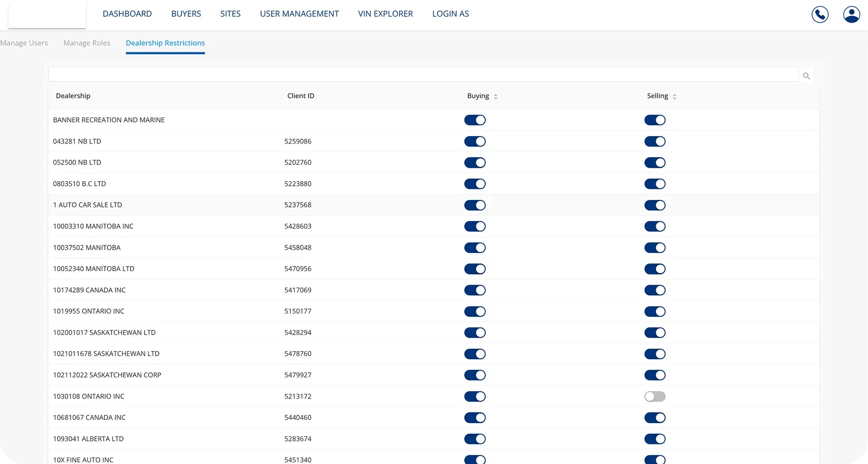868x464 pixels.
Task: Open the Dashboard menu item
Action: (x=127, y=14)
